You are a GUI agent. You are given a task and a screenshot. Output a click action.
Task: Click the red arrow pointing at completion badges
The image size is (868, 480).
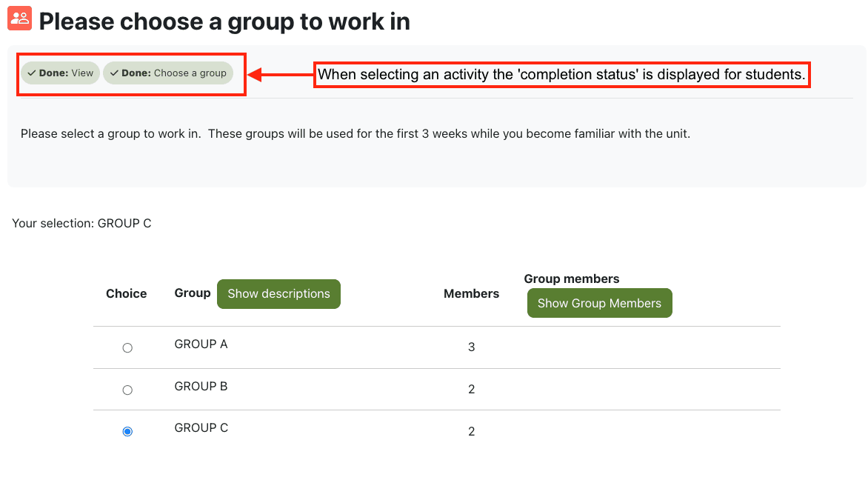tap(280, 74)
